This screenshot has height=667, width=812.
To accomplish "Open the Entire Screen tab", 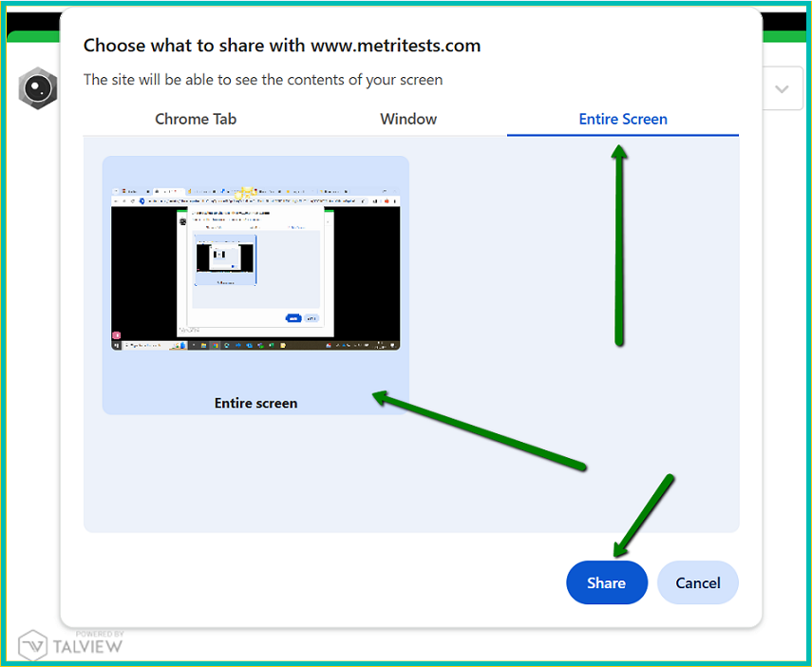I will [623, 119].
